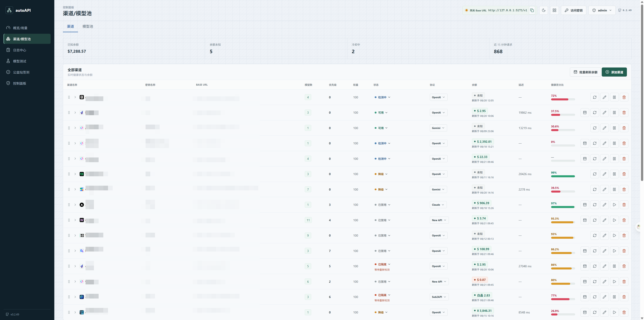The width and height of the screenshot is (644, 320).
Task: Pause the Sub2API channel
Action: (614, 297)
